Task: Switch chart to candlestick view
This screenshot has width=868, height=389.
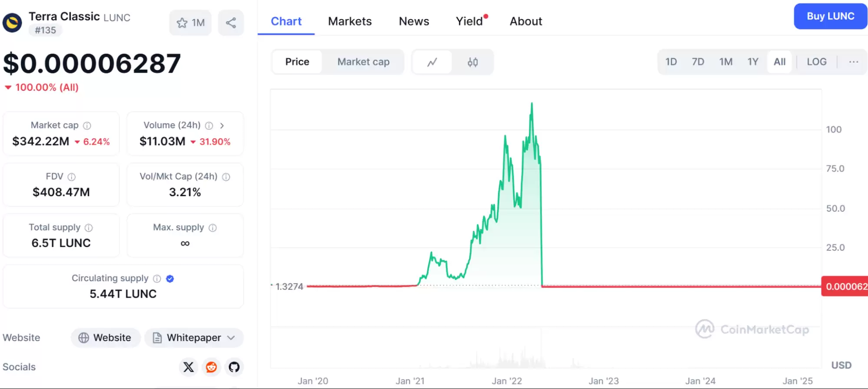Action: (x=473, y=62)
